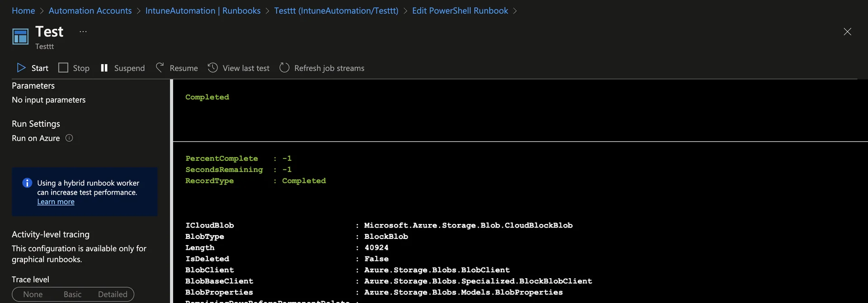Open View last test
This screenshot has width=868, height=303.
point(239,68)
